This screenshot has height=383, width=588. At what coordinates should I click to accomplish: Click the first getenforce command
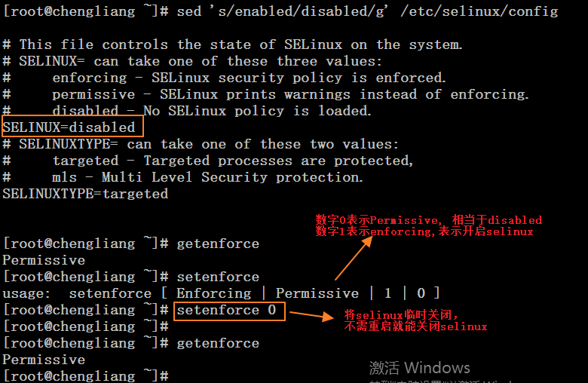(x=218, y=244)
